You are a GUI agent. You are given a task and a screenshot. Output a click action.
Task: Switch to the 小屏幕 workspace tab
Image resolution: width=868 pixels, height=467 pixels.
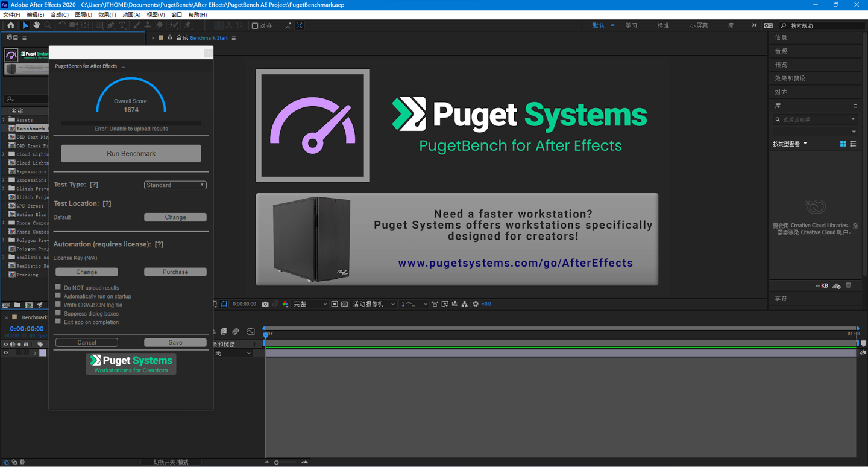699,25
